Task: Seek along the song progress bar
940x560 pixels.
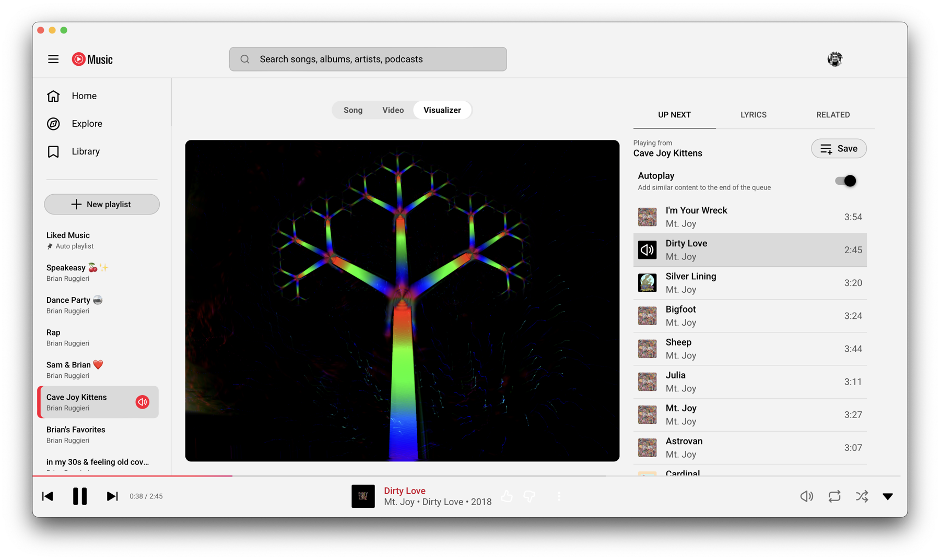Action: click(466, 476)
